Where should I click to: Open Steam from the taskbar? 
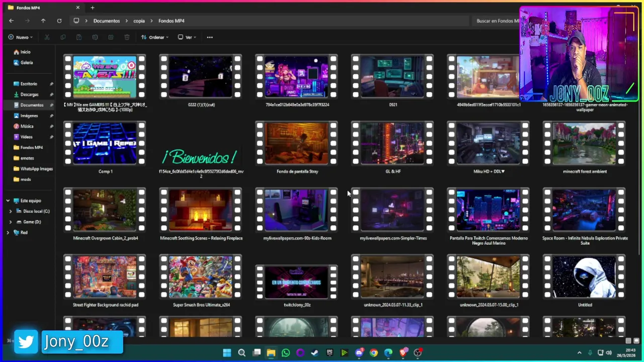pyautogui.click(x=315, y=353)
